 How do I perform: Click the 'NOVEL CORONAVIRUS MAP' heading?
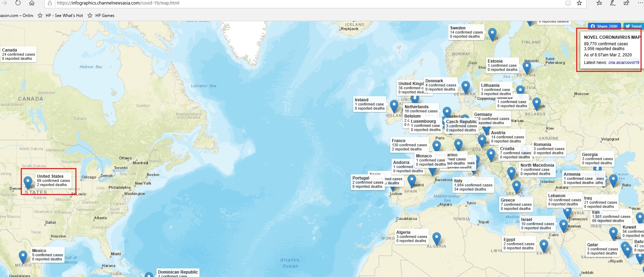tap(612, 37)
